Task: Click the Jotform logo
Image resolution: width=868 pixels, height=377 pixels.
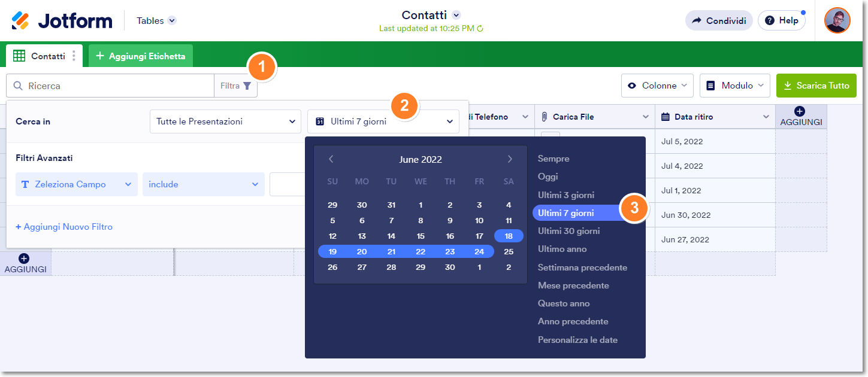Action: tap(62, 20)
